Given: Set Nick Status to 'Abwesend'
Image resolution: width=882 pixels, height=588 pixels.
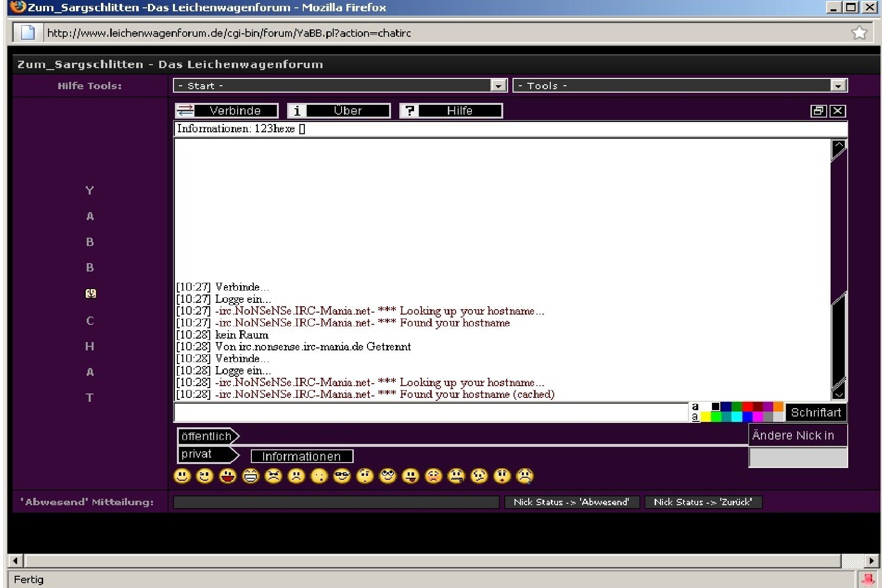Looking at the screenshot, I should 572,502.
